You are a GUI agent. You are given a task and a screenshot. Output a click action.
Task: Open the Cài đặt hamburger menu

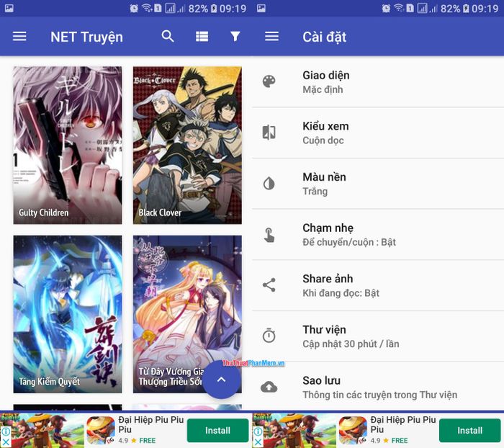point(271,36)
